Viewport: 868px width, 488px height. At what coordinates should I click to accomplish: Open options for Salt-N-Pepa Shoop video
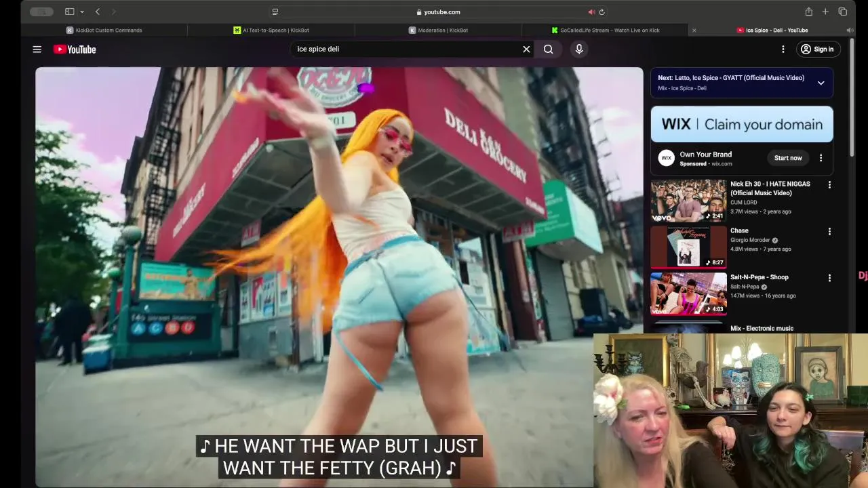click(x=829, y=278)
